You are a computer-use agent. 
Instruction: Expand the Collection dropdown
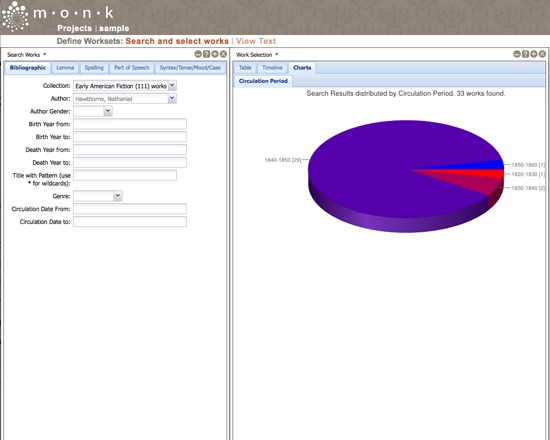tap(172, 86)
